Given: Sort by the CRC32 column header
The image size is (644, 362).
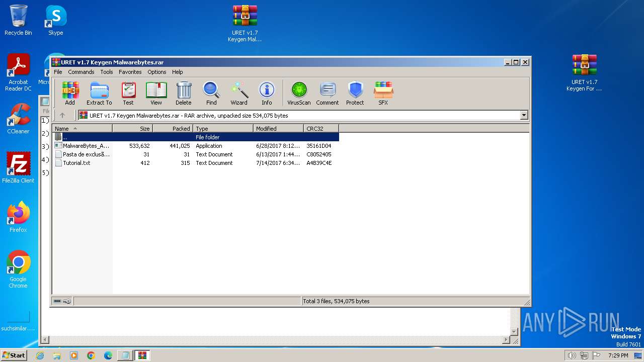Looking at the screenshot, I should pyautogui.click(x=321, y=128).
